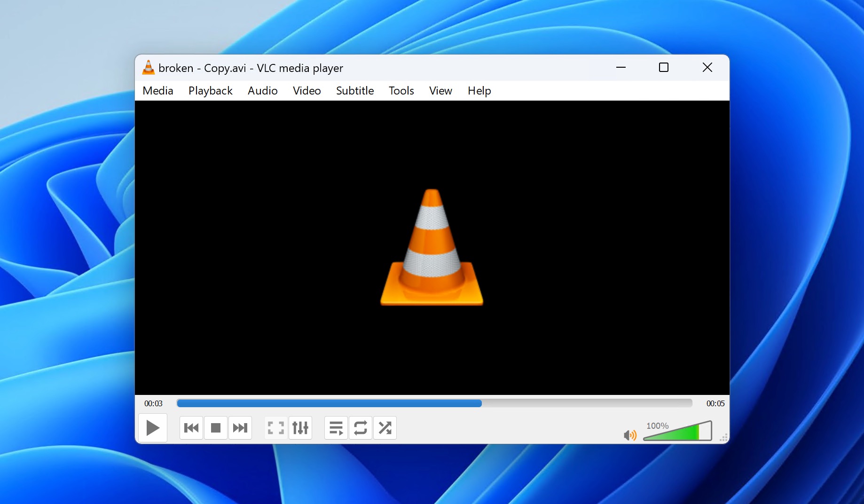The width and height of the screenshot is (864, 504).
Task: Open the View menu
Action: 440,91
